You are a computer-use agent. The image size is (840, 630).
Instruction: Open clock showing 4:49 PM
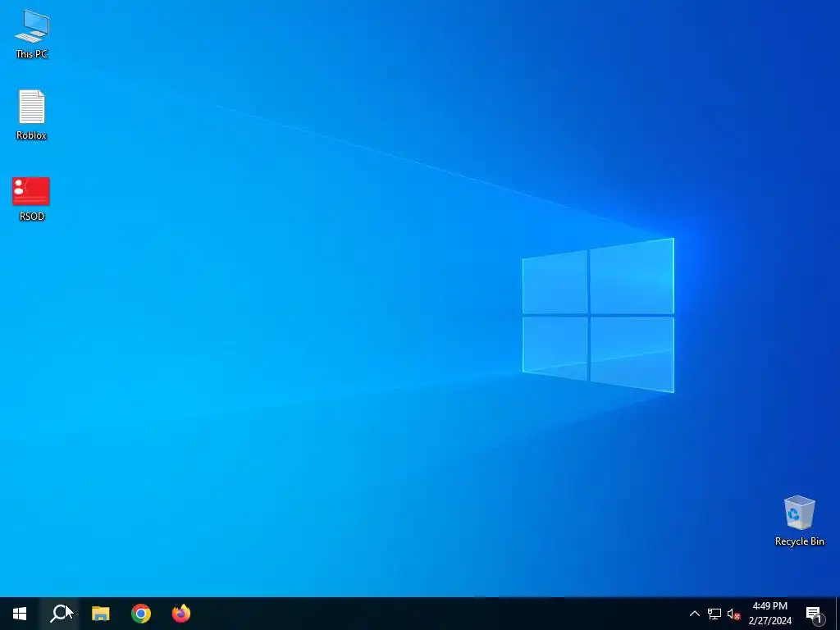click(769, 614)
